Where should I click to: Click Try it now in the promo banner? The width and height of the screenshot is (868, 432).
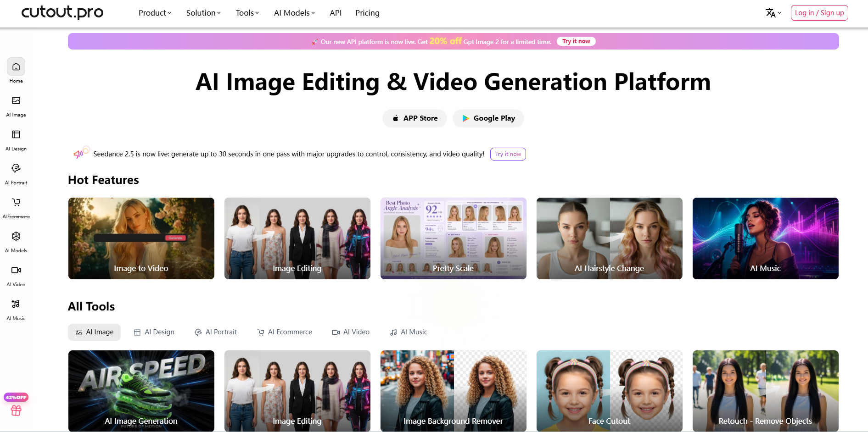576,41
